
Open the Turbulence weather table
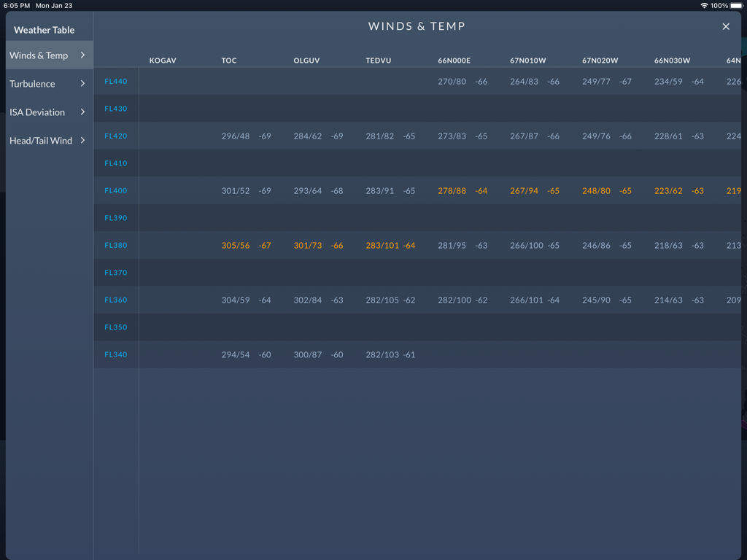pos(32,83)
